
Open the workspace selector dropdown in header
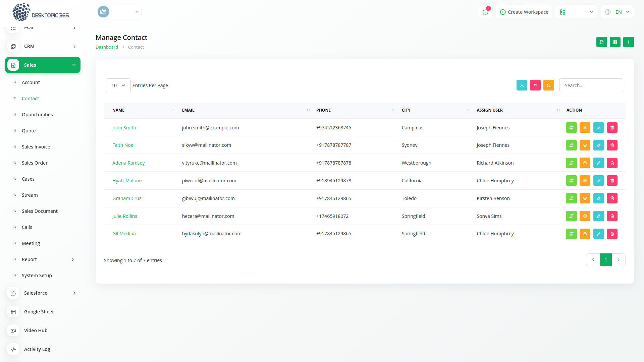click(118, 12)
